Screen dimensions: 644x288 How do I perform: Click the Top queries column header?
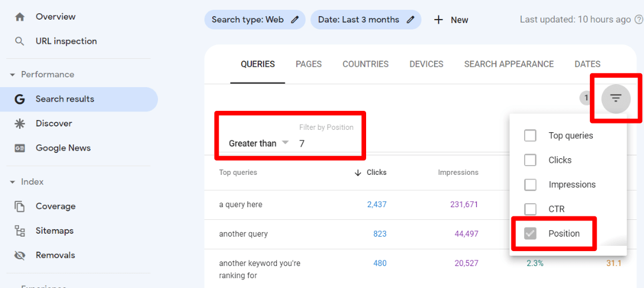point(238,173)
